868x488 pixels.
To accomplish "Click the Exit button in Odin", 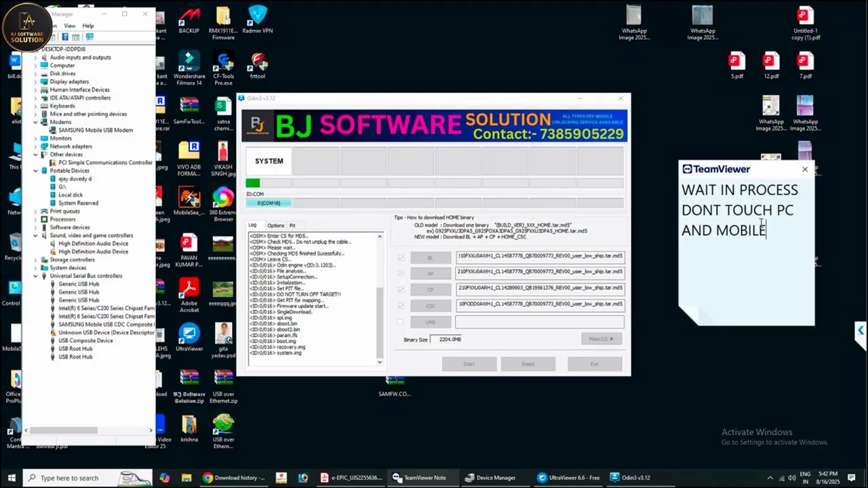I will [594, 364].
